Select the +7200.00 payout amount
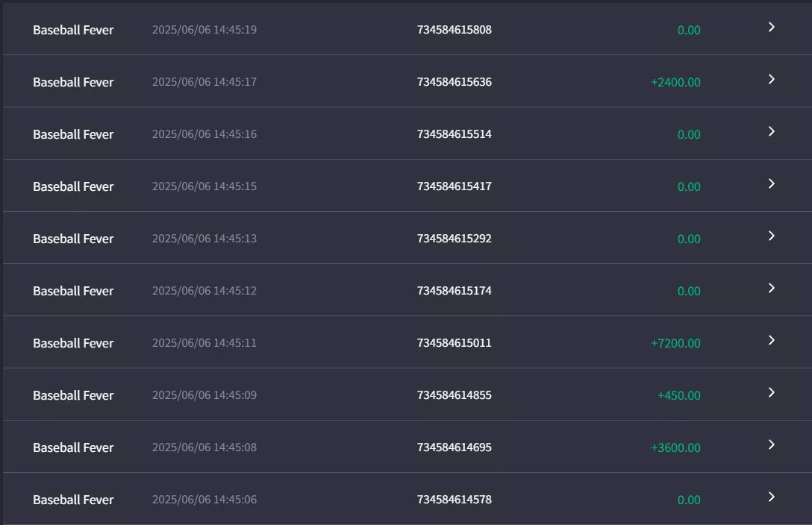The height and width of the screenshot is (525, 812). point(676,343)
